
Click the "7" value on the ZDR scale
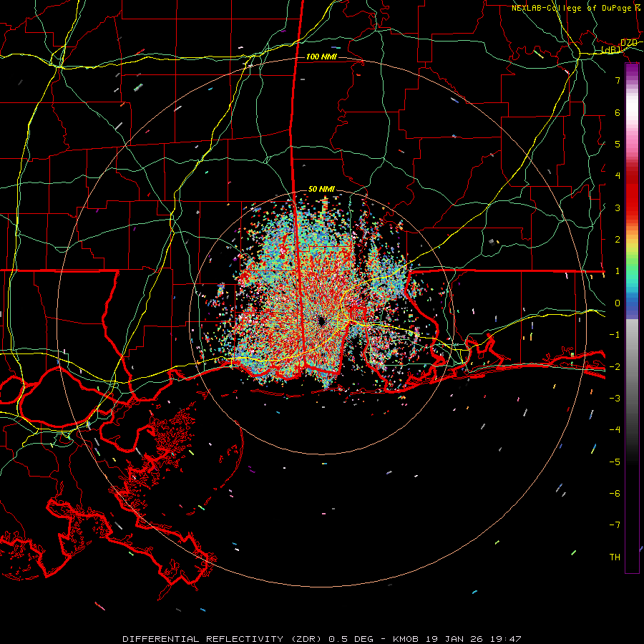tap(618, 80)
